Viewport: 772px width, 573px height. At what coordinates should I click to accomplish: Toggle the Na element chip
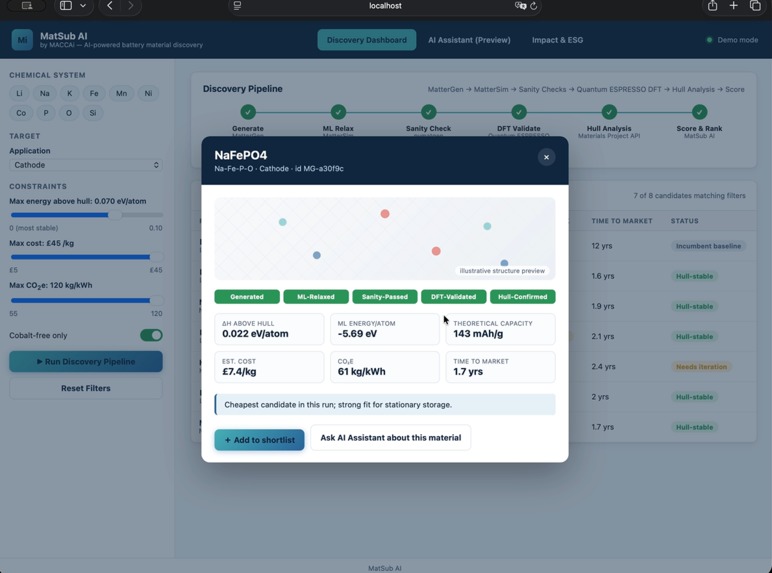(x=45, y=93)
